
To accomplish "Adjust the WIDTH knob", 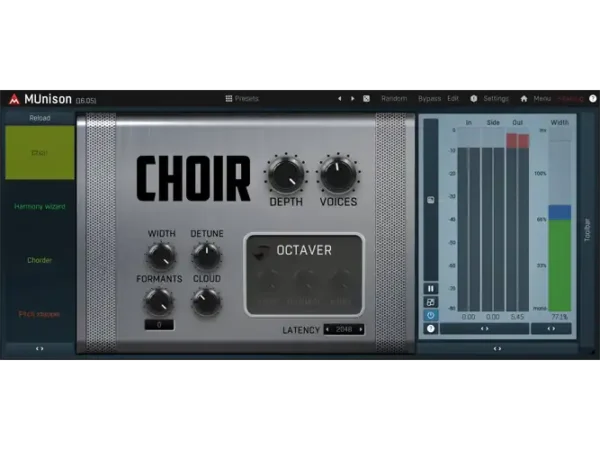I will [x=161, y=256].
